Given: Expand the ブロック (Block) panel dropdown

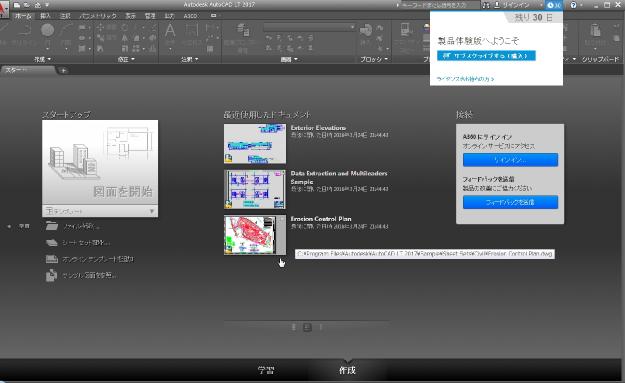Looking at the screenshot, I should (x=374, y=59).
